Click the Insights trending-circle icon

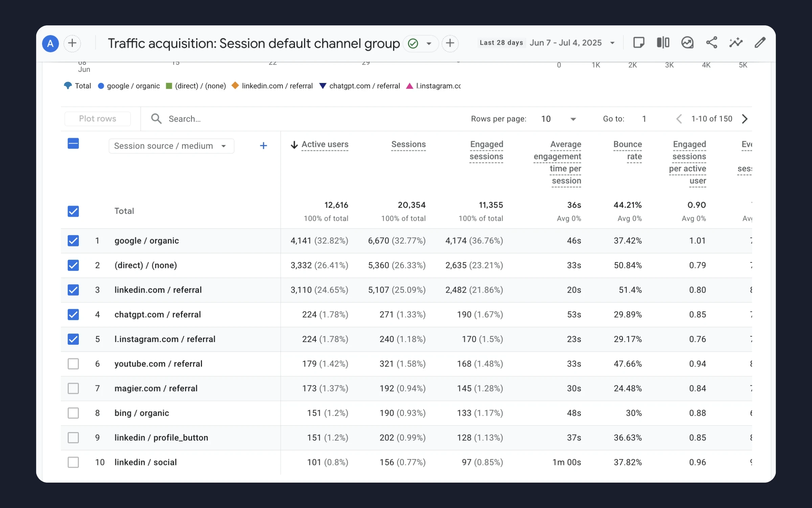(x=687, y=43)
